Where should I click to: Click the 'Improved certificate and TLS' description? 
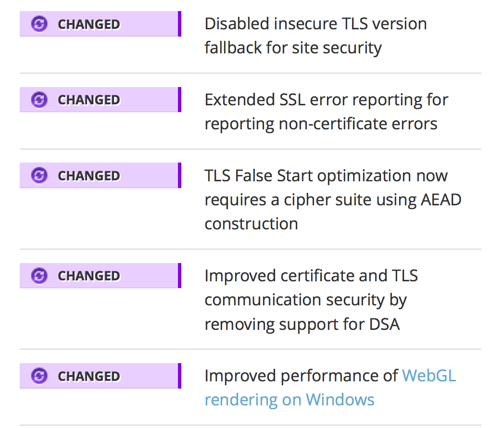311,300
